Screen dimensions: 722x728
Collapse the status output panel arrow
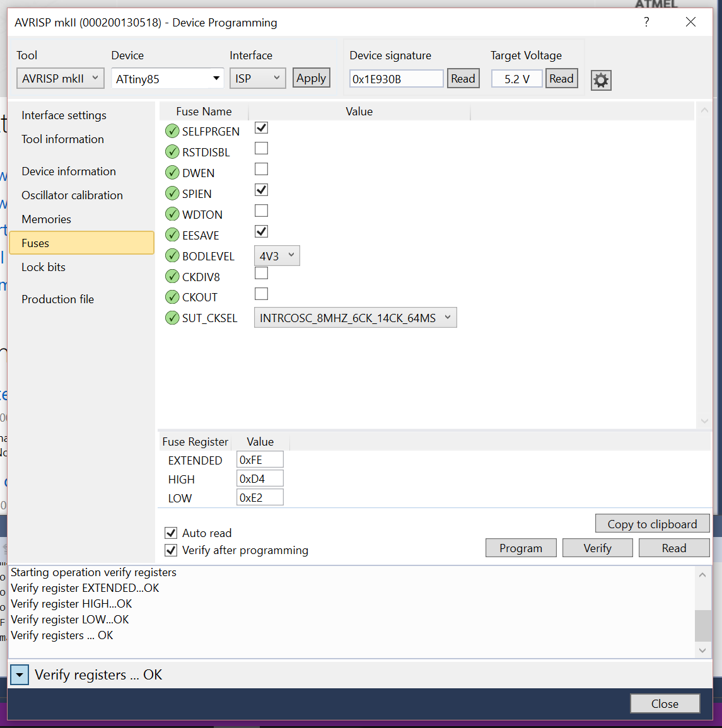[x=20, y=675]
